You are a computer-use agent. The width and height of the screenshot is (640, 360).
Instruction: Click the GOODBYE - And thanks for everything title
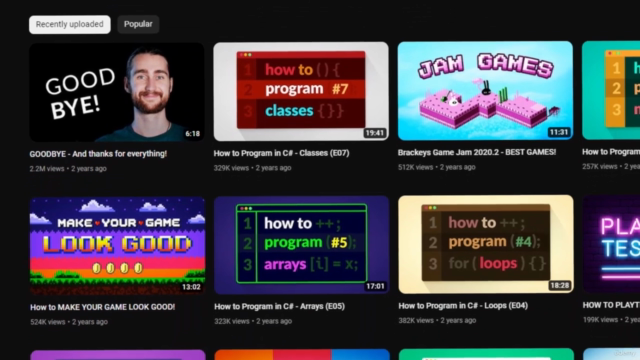pyautogui.click(x=98, y=154)
